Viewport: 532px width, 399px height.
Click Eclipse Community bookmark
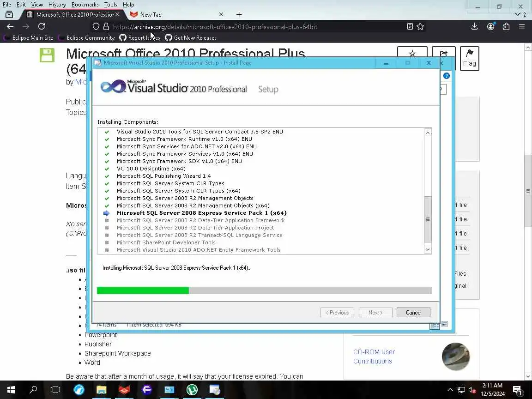[x=86, y=38]
